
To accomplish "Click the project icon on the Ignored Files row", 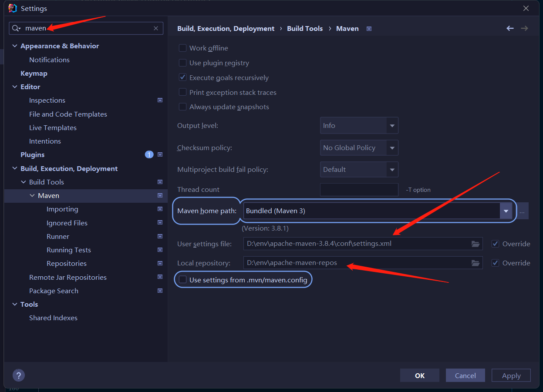I will coord(160,223).
